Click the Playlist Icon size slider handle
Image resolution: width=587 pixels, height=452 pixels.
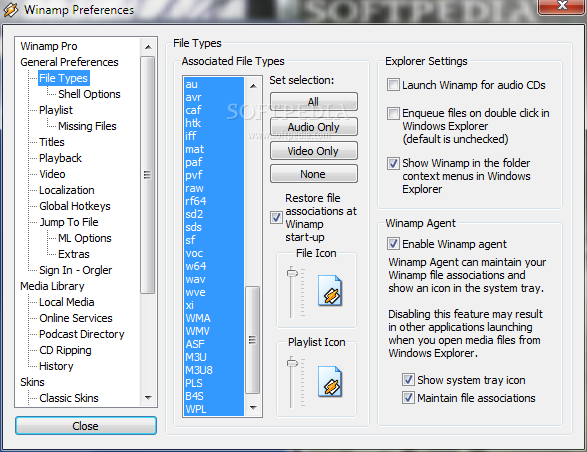[x=292, y=363]
